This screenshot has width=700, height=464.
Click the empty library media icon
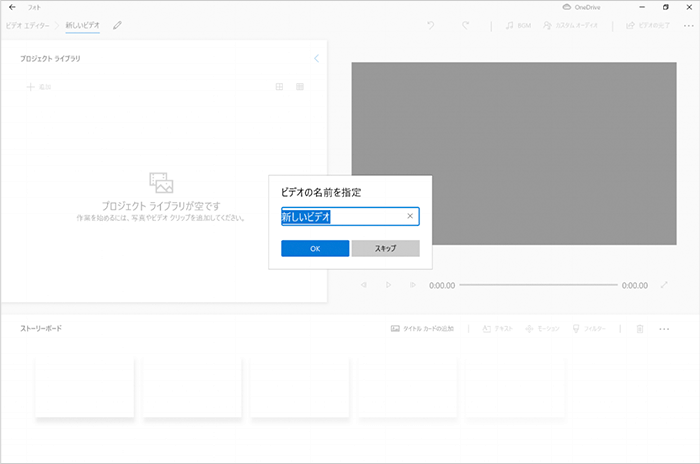161,183
